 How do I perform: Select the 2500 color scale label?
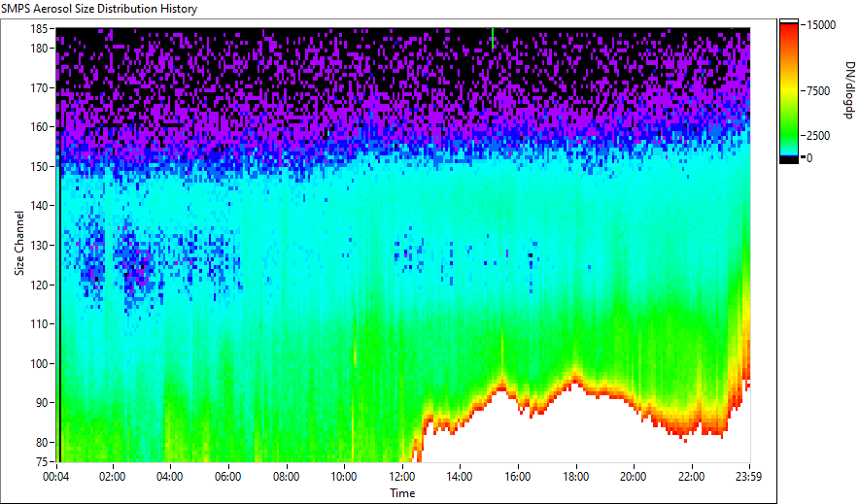pos(818,136)
